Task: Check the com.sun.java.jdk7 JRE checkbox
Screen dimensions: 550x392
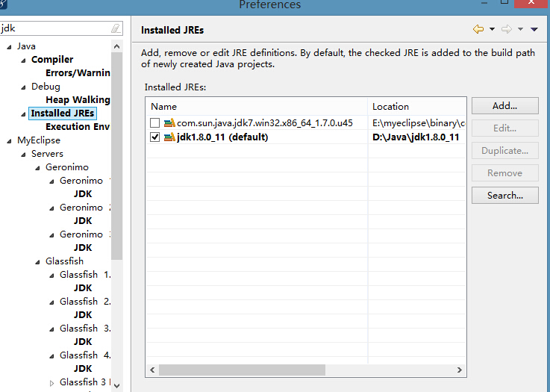Action: [x=154, y=123]
